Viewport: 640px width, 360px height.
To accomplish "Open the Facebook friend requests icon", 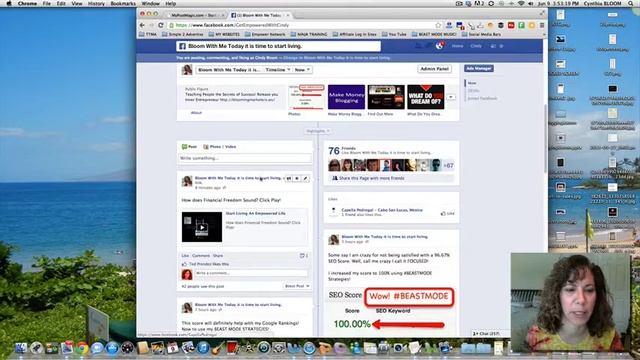I will pos(419,46).
